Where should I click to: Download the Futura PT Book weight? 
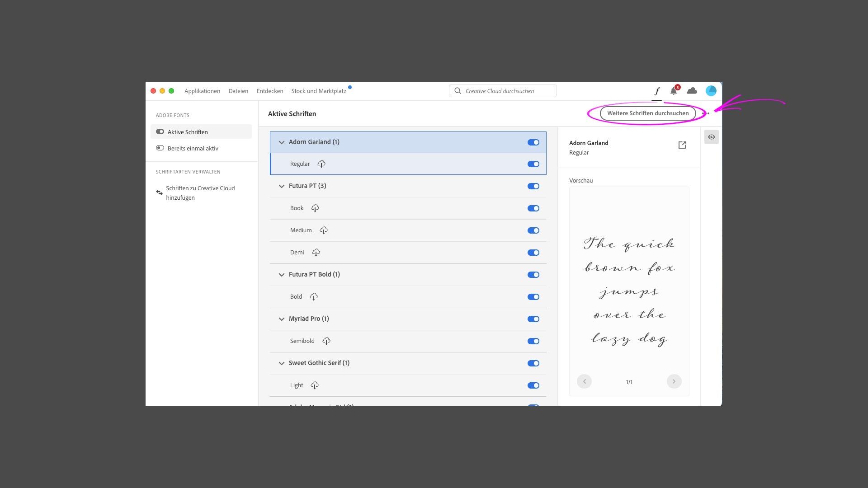click(x=315, y=208)
